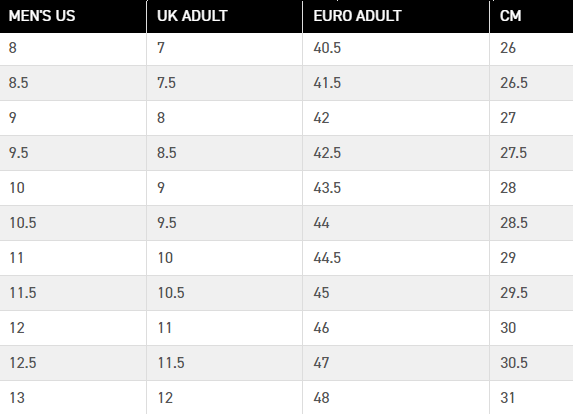Screen dimensions: 573x414
Task: Click the Euro 44.5 cell
Action: pos(396,258)
